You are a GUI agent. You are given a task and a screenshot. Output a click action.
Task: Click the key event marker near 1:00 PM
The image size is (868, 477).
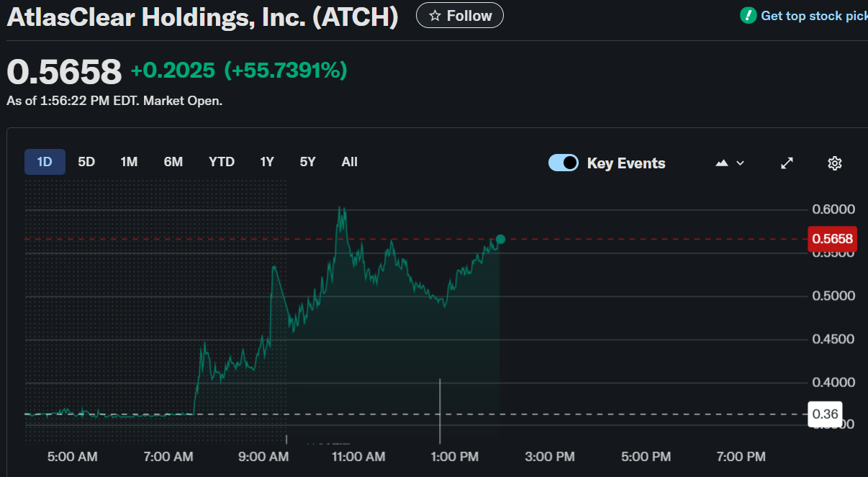click(x=440, y=410)
